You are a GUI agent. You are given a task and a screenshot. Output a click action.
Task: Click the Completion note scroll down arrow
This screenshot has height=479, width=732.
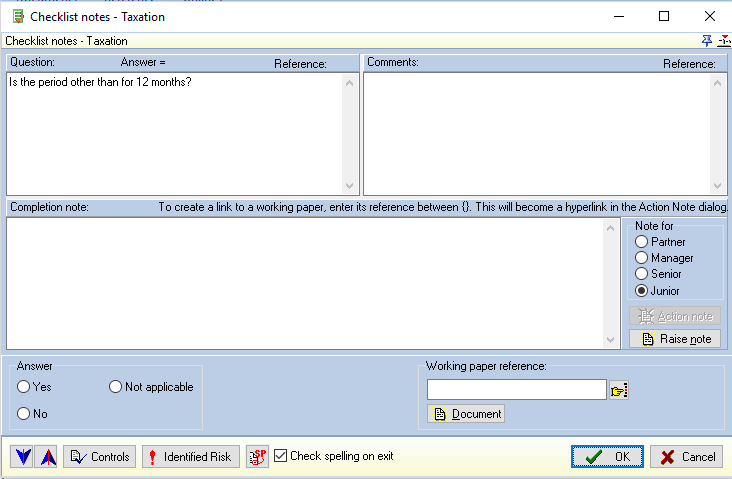(610, 339)
